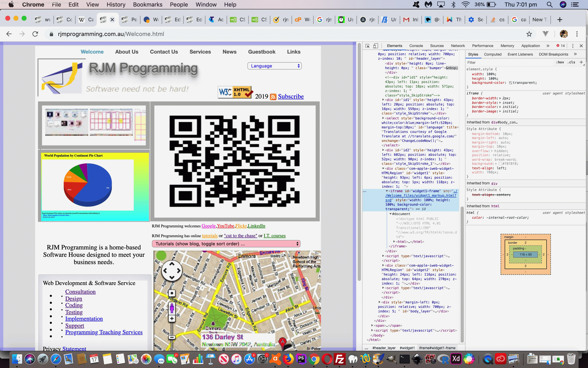Collapse the iframe widget1-frame node
This screenshot has height=368, width=588.
click(x=386, y=191)
